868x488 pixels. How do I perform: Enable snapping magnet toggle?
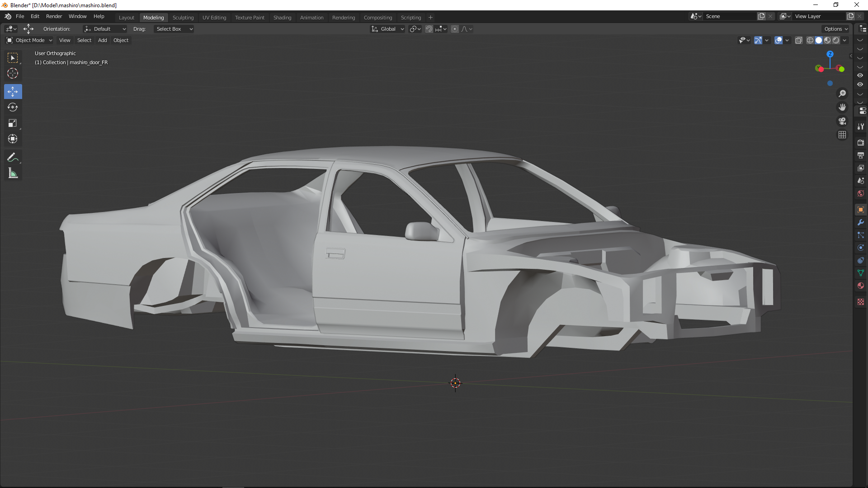[429, 29]
